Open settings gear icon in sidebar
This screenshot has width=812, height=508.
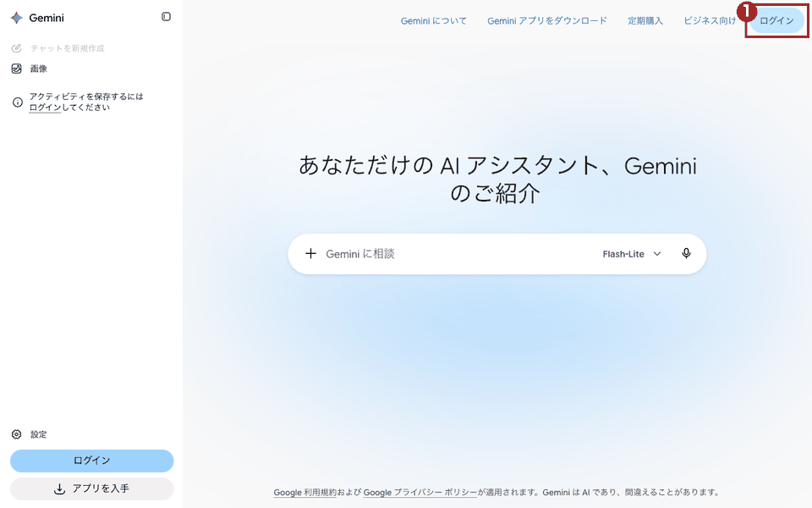pyautogui.click(x=17, y=434)
